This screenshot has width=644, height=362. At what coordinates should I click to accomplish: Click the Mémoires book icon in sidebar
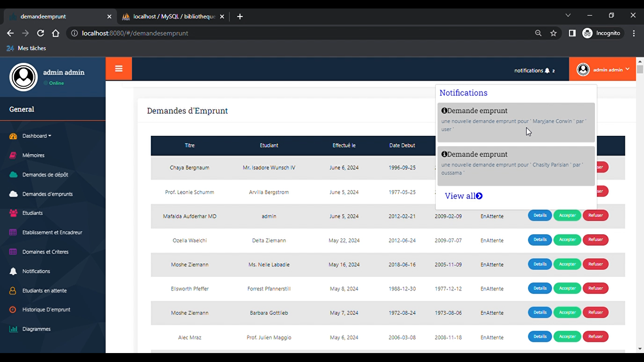(13, 155)
